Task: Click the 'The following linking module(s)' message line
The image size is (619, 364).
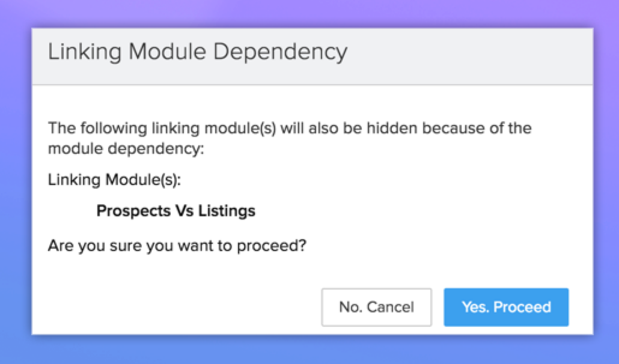Action: (290, 129)
